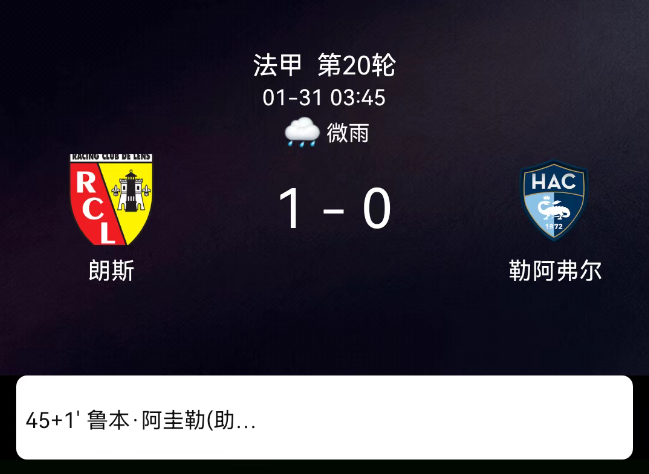The width and height of the screenshot is (649, 474).
Task: Expand the 45+1' 鲁本·阿圭勒 goal event
Action: coord(141,421)
